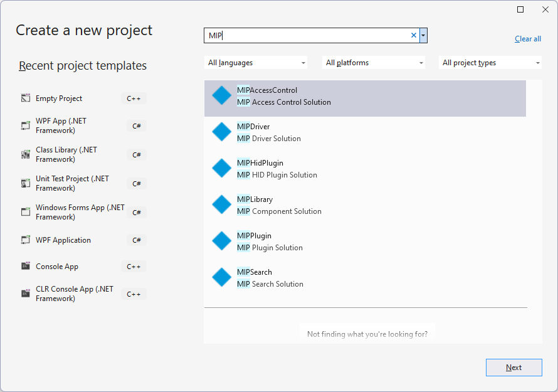Choose Windows Forms App recent template
The image size is (558, 392).
83,212
